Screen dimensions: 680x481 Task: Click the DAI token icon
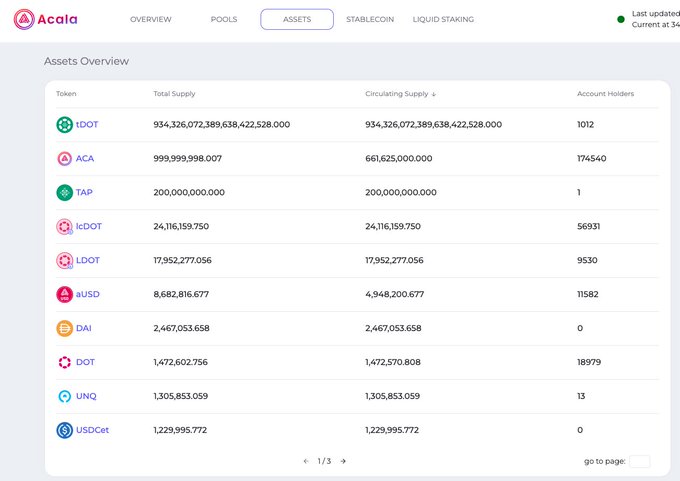(x=65, y=328)
